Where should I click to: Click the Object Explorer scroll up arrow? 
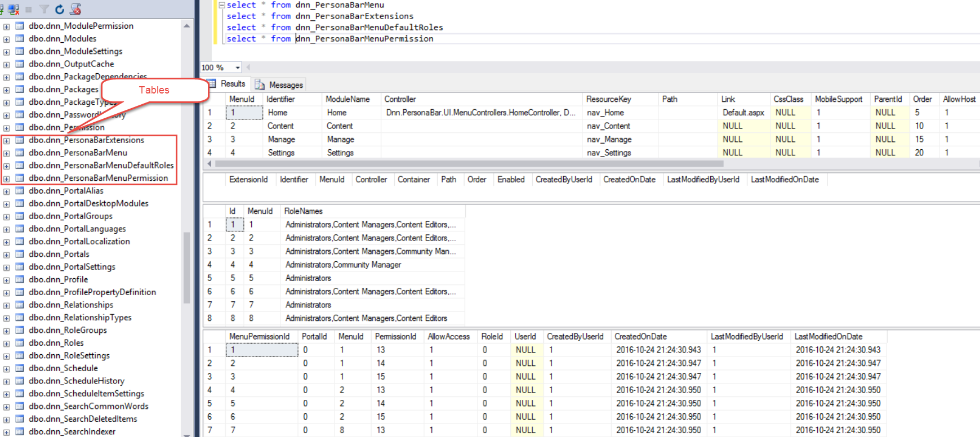pyautogui.click(x=186, y=26)
